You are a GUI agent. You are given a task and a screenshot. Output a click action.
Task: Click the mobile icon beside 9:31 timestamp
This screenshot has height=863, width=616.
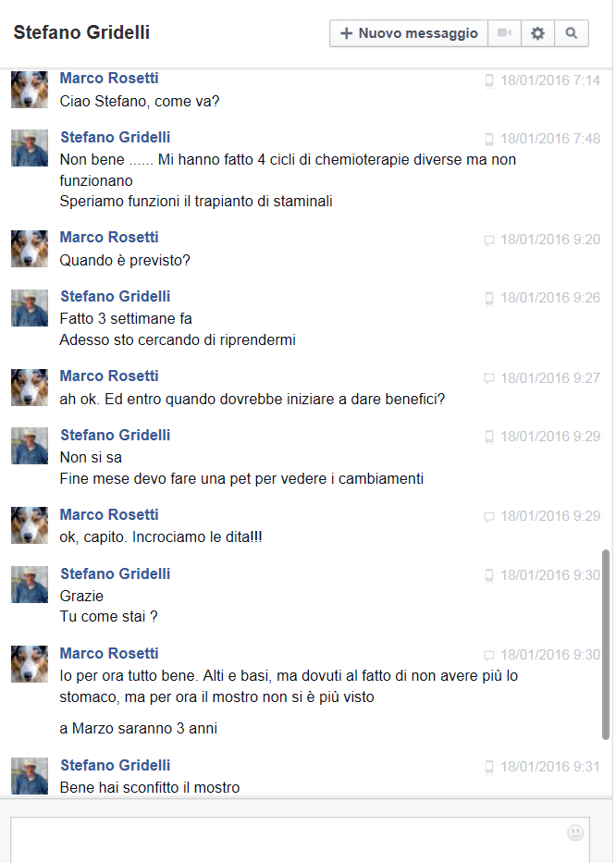[489, 767]
